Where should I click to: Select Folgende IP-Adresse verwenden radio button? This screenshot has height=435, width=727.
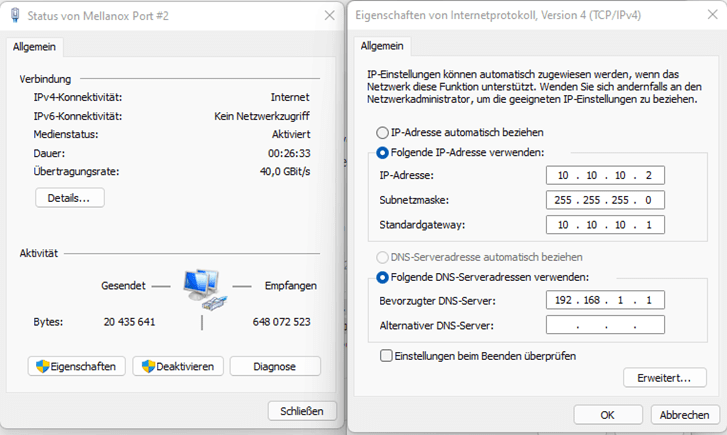[382, 153]
